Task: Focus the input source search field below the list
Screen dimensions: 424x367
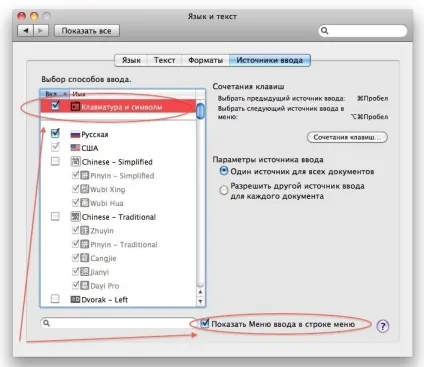Action: pyautogui.click(x=118, y=323)
